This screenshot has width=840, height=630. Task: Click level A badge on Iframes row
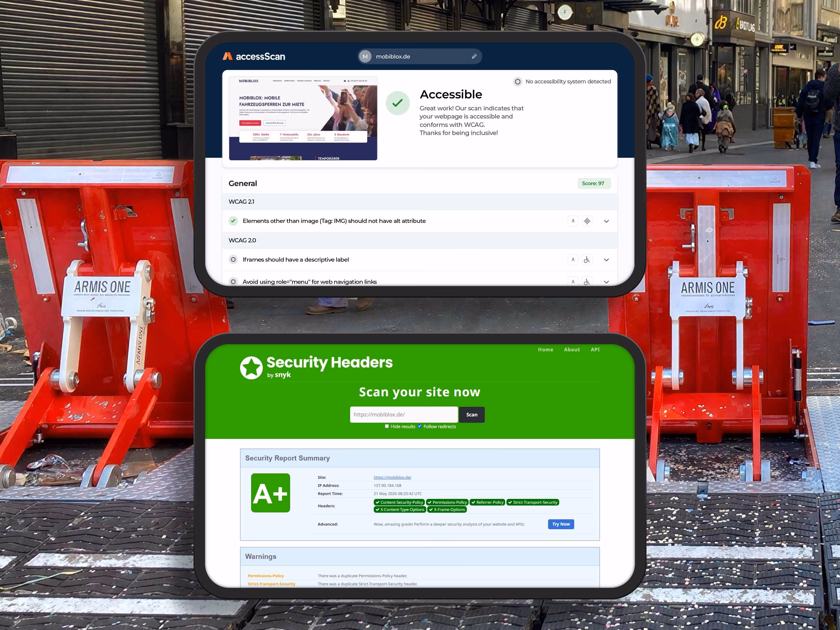(x=573, y=260)
